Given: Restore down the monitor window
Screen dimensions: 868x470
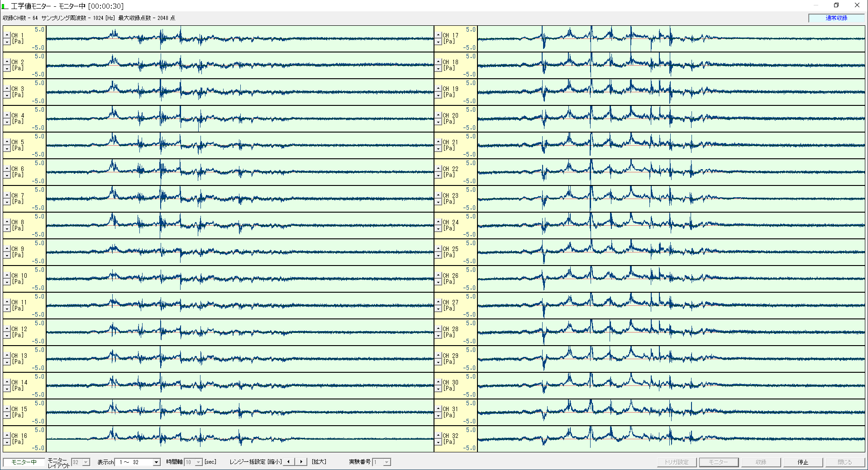Looking at the screenshot, I should tap(836, 5).
